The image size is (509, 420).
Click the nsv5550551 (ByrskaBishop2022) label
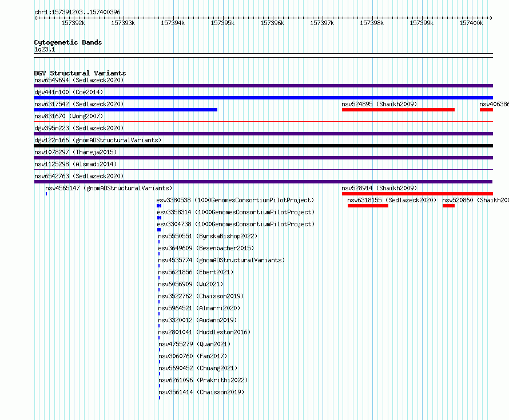coord(208,236)
